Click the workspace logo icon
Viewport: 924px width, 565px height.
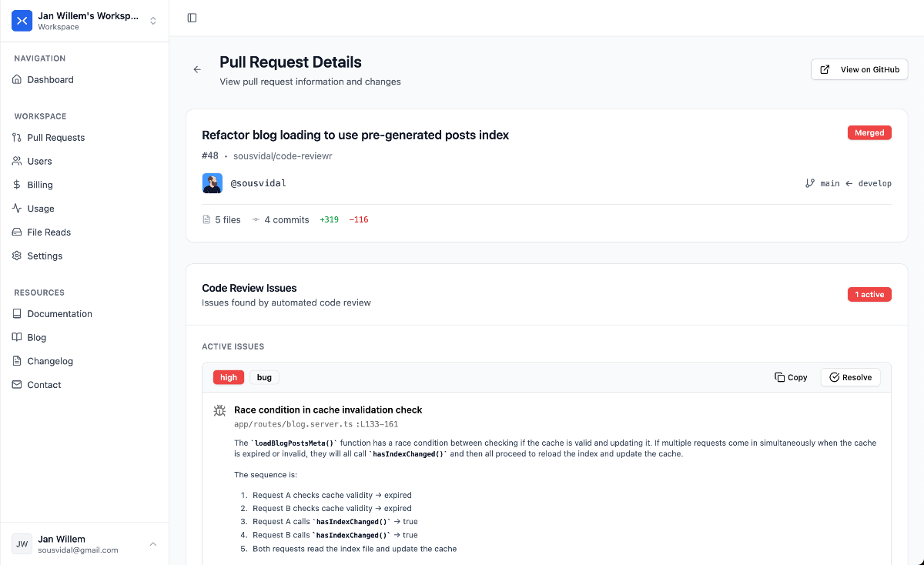click(x=22, y=21)
